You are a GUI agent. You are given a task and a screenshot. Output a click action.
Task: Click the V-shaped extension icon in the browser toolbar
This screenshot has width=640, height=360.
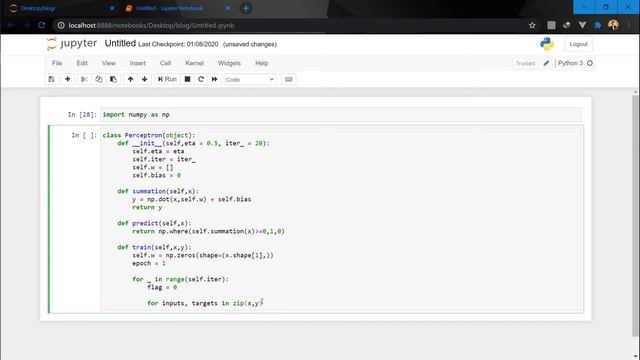582,25
